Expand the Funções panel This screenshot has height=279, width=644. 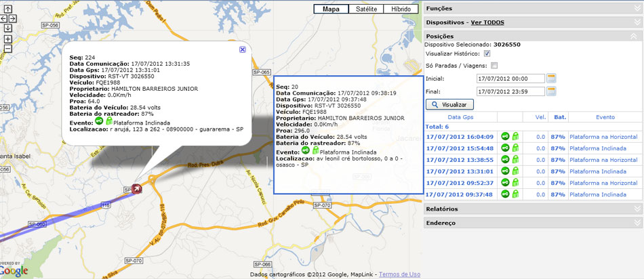tap(636, 8)
